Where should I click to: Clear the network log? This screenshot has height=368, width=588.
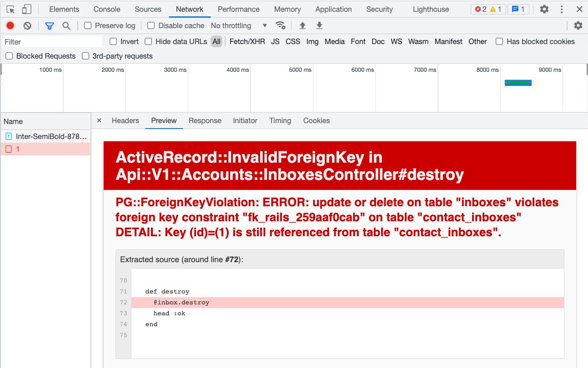27,25
